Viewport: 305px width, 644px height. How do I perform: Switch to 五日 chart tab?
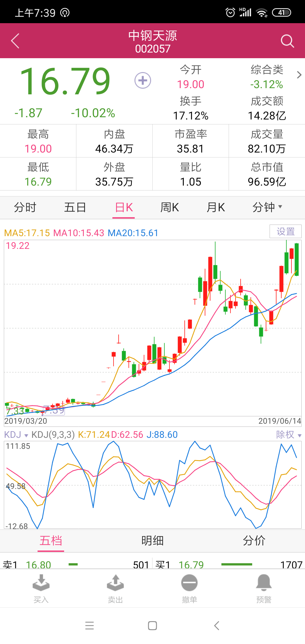tap(75, 207)
